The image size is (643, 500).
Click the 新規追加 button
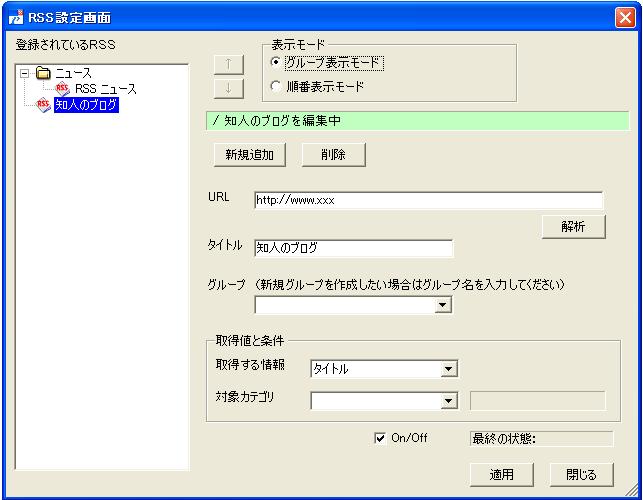249,154
